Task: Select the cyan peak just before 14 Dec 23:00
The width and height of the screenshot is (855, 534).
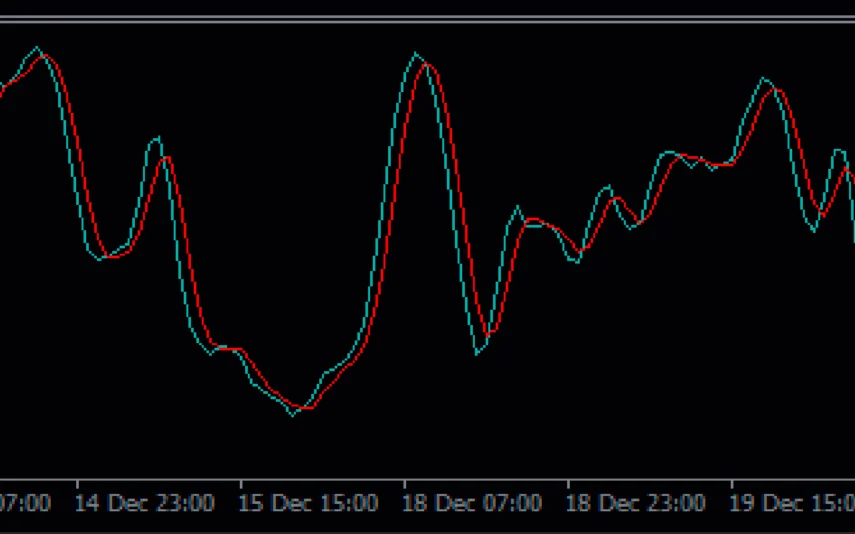Action: coord(156,138)
